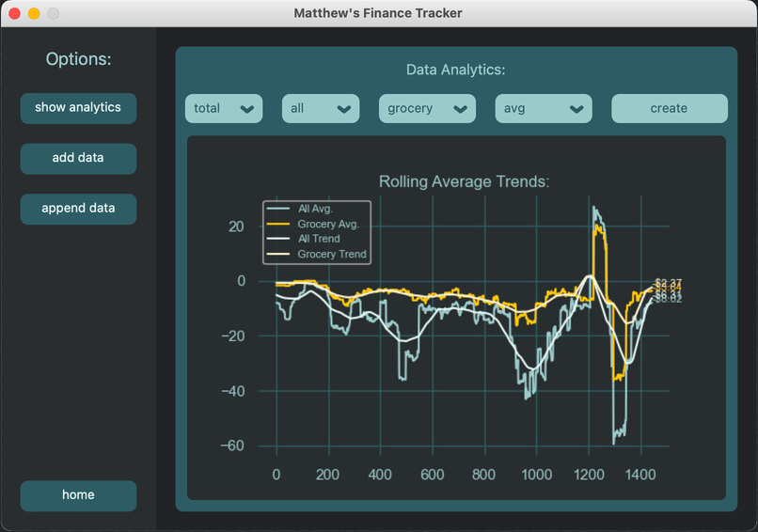Click the Rolling Average Trends chart title
The image size is (758, 532).
pos(464,181)
